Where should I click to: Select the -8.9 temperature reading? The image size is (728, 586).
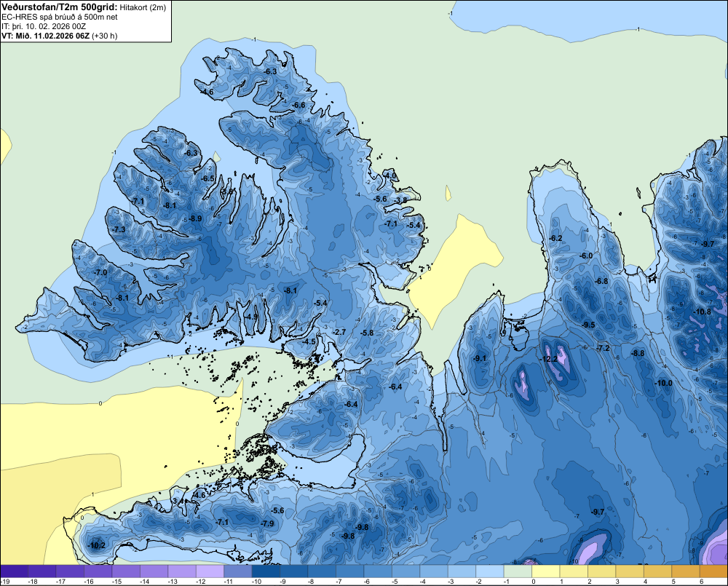[x=195, y=218]
